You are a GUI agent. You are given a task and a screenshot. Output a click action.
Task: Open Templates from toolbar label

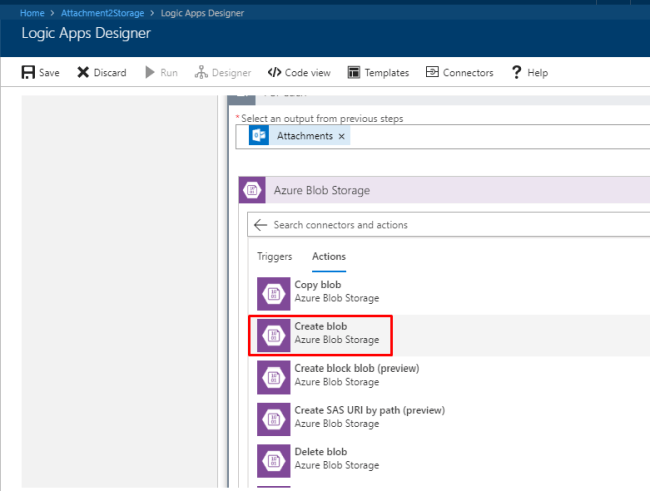pyautogui.click(x=387, y=73)
